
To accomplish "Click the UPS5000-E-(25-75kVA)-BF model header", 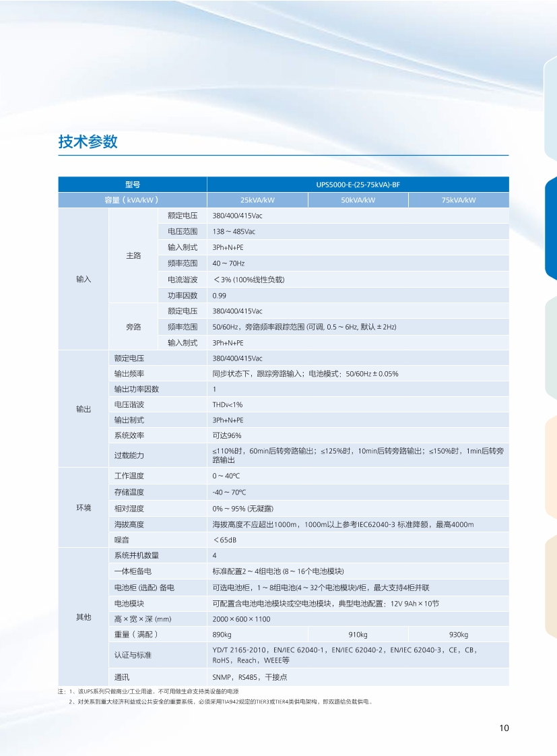I will pos(358,184).
